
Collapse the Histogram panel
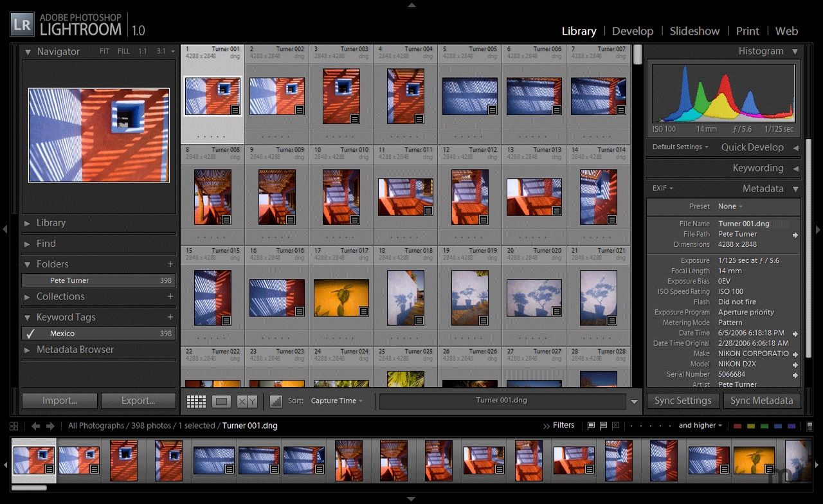(x=796, y=51)
